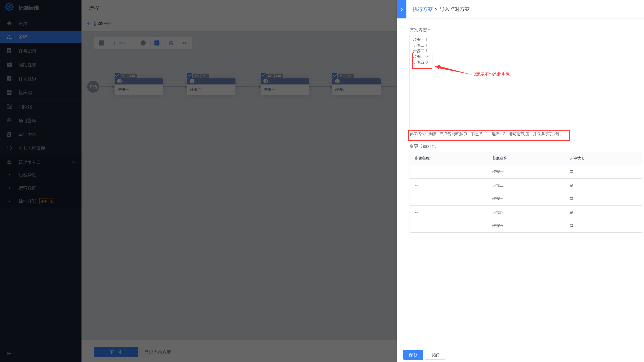Image resolution: width=644 pixels, height=362 pixels.
Task: Toggle MR tag on 步骤一 node
Action: coord(132,76)
